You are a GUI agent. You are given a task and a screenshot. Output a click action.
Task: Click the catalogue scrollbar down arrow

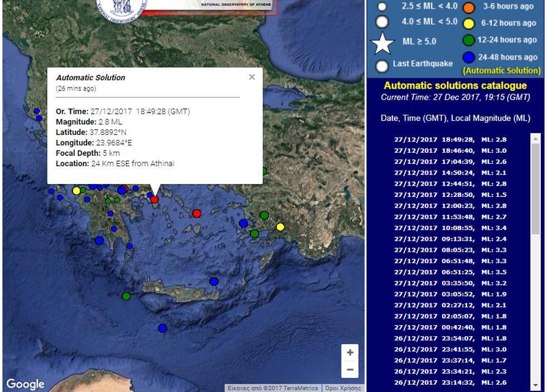(536, 385)
